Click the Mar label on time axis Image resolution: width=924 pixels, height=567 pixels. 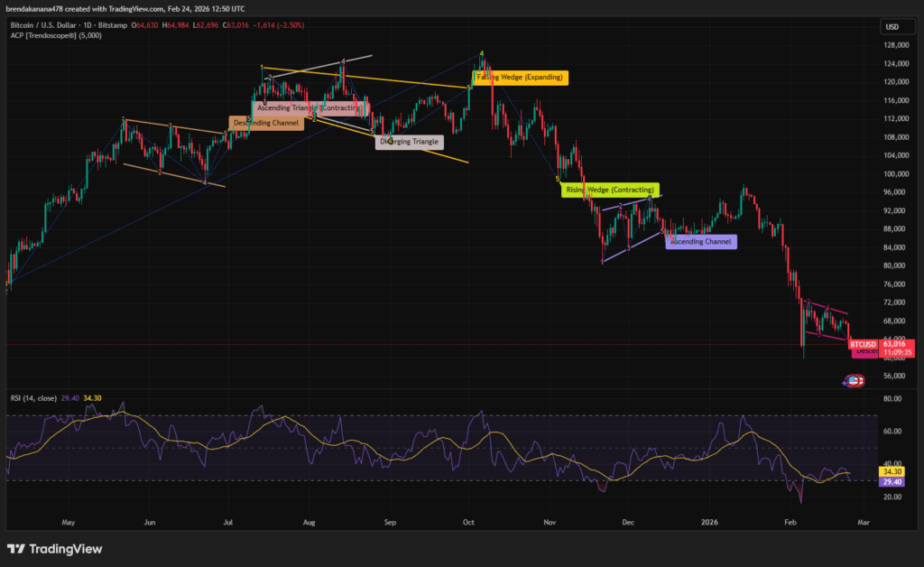(864, 522)
